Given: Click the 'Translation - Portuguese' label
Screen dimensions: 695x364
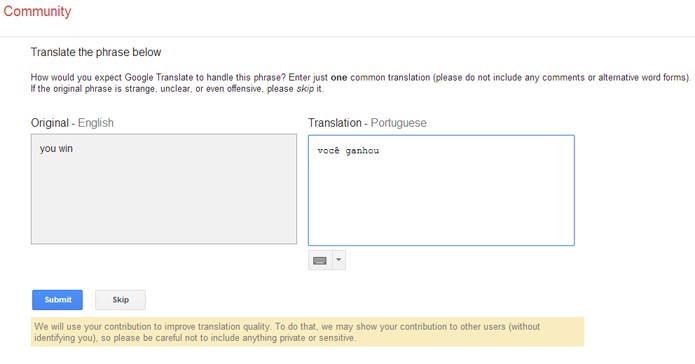Looking at the screenshot, I should tap(367, 123).
